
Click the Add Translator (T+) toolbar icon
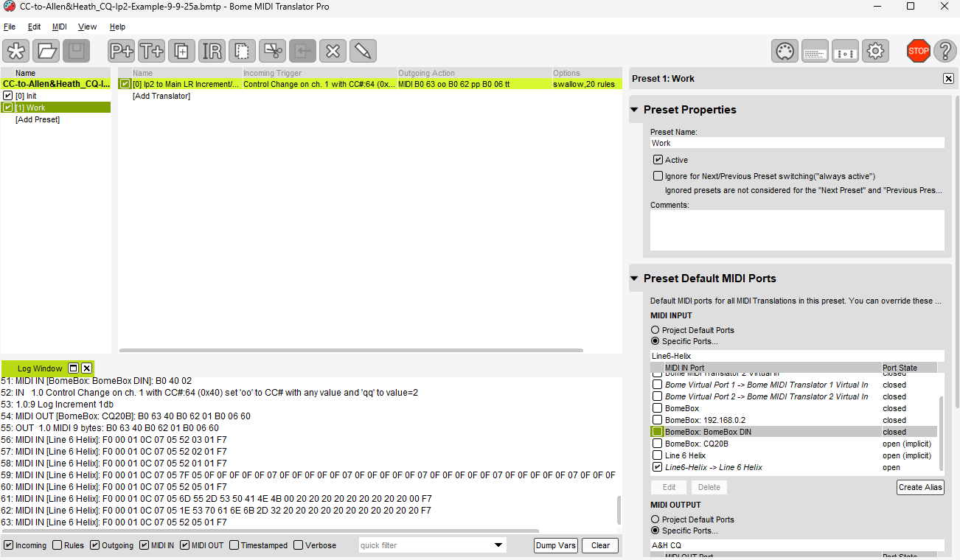click(151, 51)
